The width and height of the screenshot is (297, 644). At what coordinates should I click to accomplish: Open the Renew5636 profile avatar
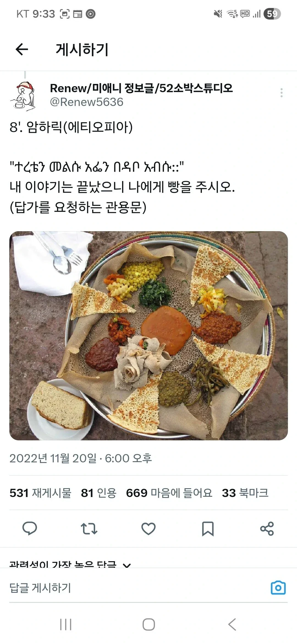(x=23, y=95)
